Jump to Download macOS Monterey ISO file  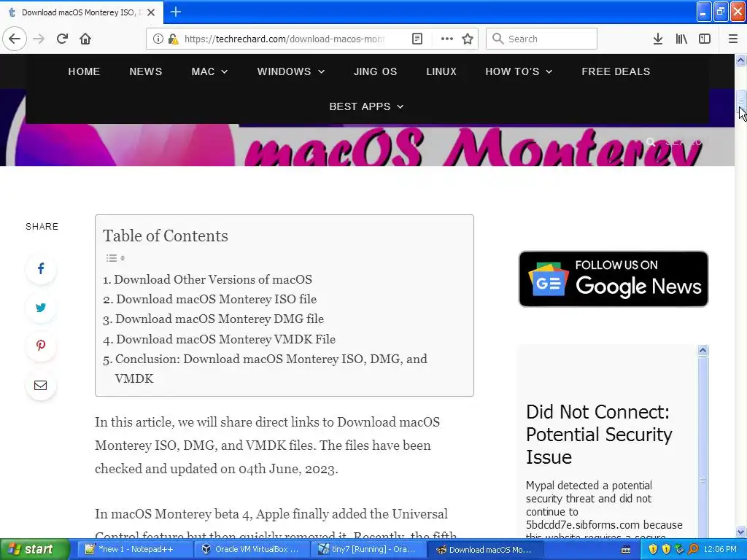pyautogui.click(x=216, y=299)
